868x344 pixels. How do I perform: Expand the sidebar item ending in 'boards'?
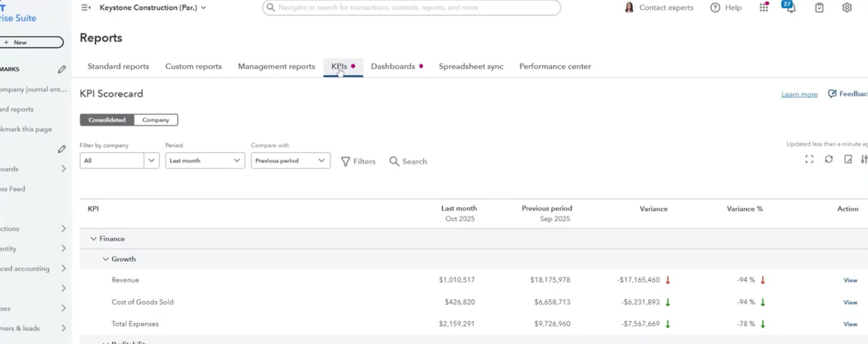click(x=64, y=169)
